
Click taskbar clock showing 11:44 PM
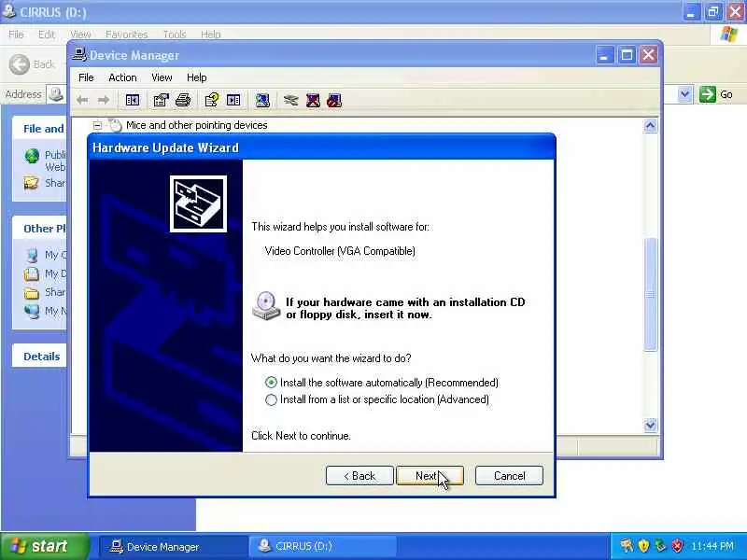[x=712, y=546]
